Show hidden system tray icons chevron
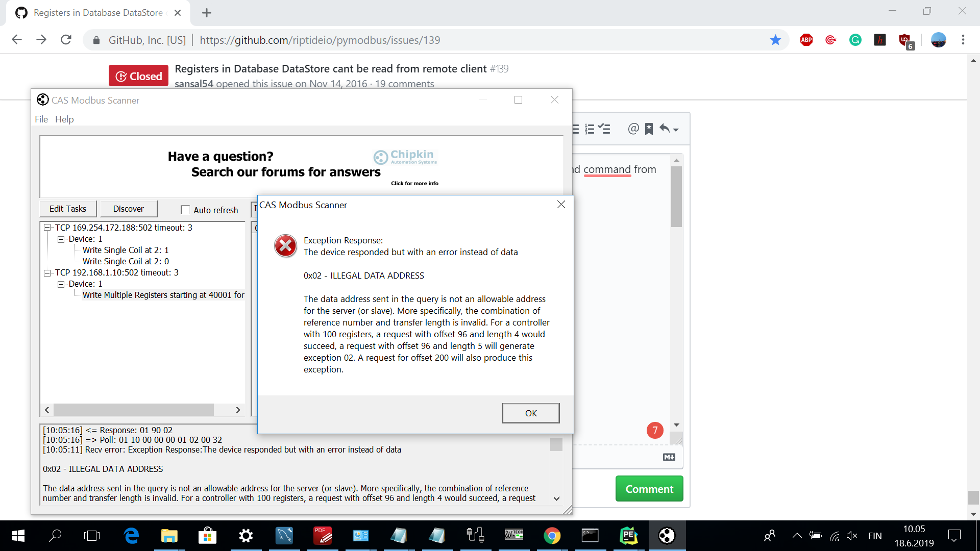 tap(796, 536)
